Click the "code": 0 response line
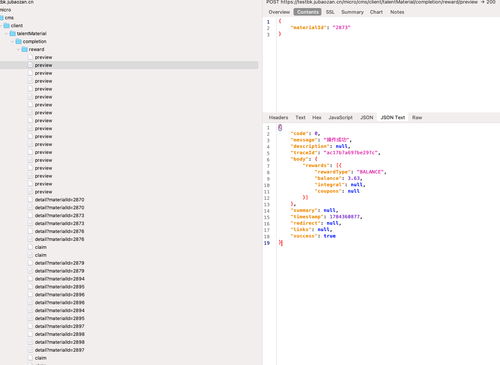The height and width of the screenshot is (365, 500). point(305,134)
